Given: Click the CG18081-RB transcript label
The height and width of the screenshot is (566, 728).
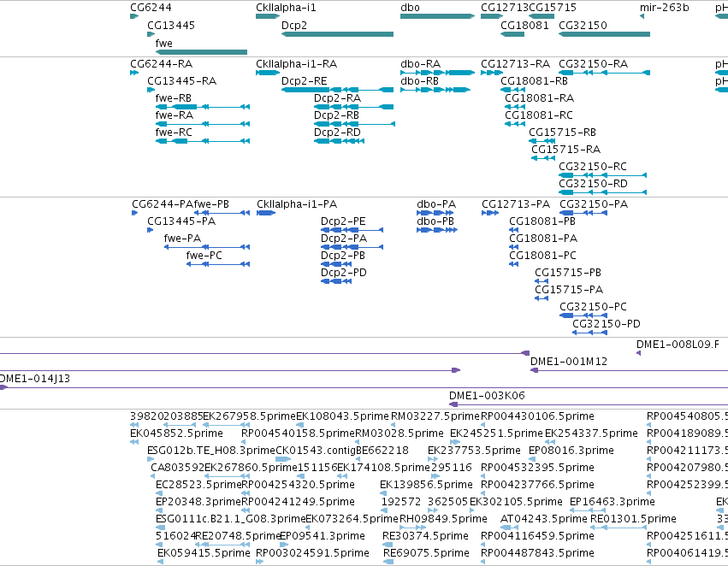Looking at the screenshot, I should click(534, 80).
